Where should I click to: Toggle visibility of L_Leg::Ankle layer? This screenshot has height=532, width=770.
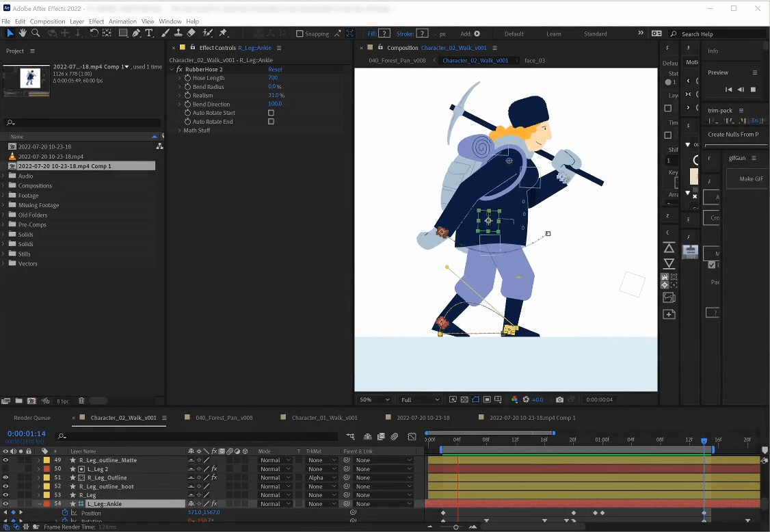point(6,503)
